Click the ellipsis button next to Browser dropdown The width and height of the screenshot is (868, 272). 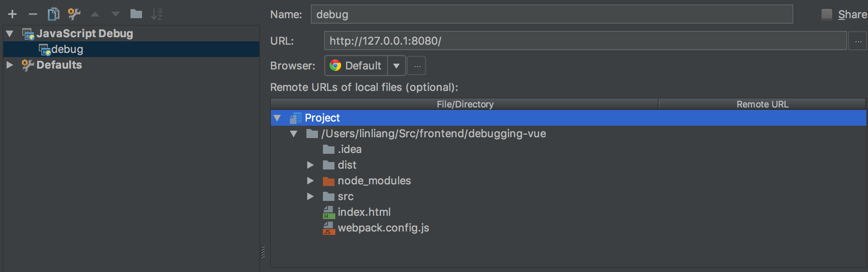click(x=417, y=66)
